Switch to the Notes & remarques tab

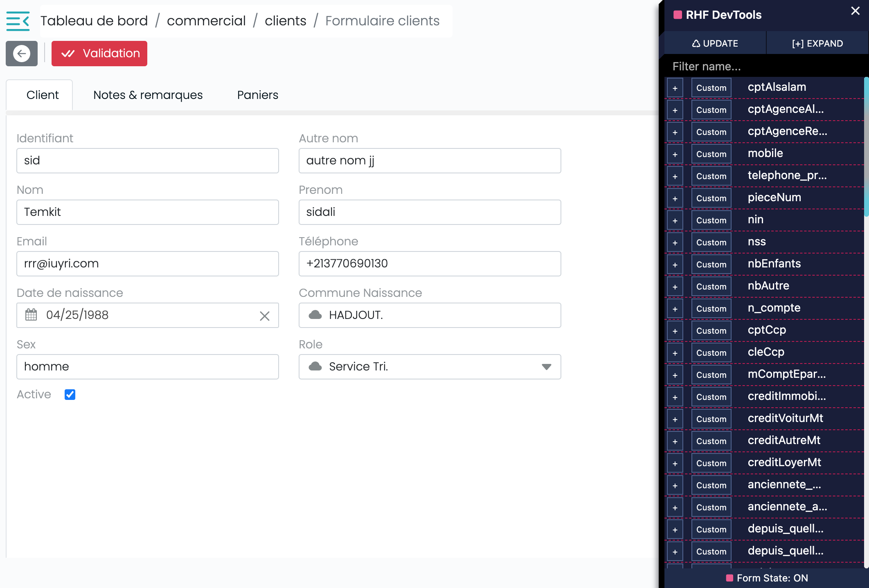click(148, 95)
